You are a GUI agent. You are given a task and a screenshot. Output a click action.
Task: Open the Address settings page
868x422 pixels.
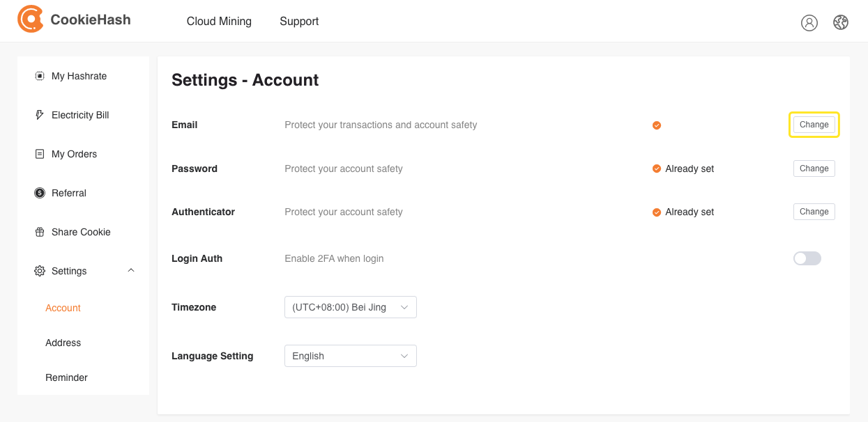(63, 343)
